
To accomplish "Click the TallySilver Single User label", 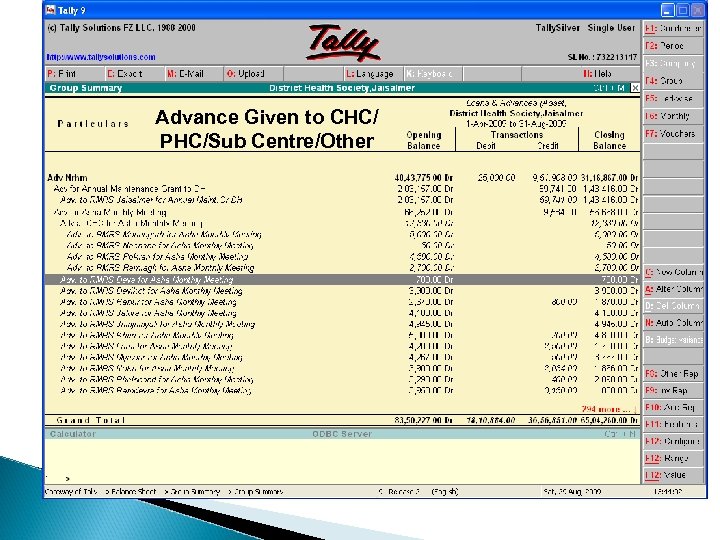I will (585, 28).
